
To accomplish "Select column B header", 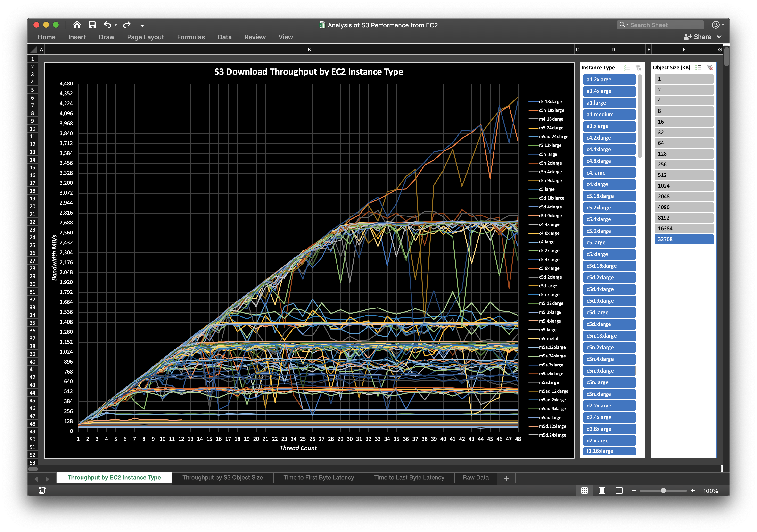I will (309, 50).
